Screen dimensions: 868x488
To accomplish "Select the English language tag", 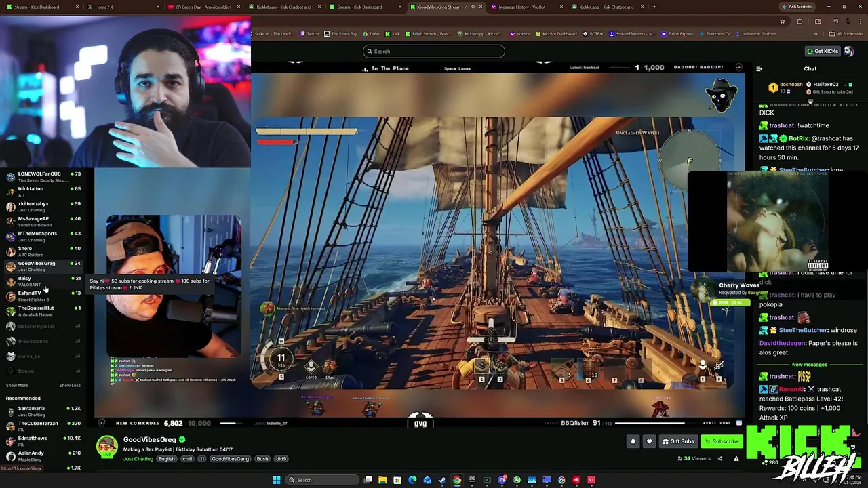I will [x=167, y=459].
